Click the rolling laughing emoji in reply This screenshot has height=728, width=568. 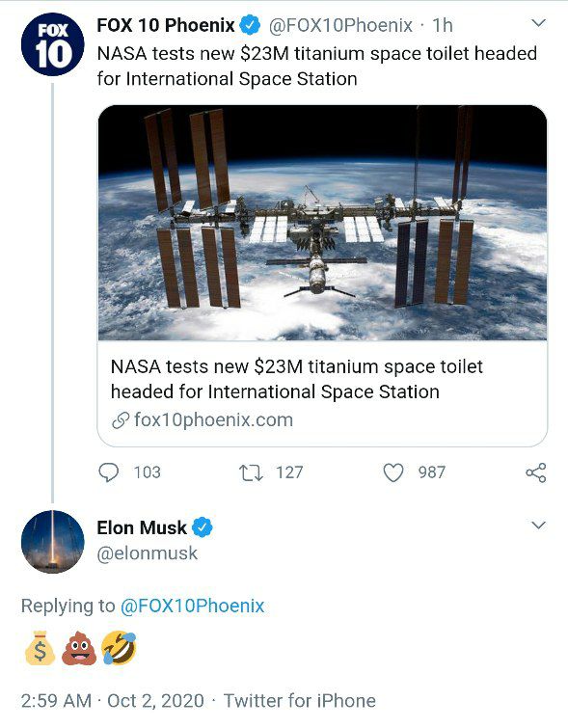point(119,648)
